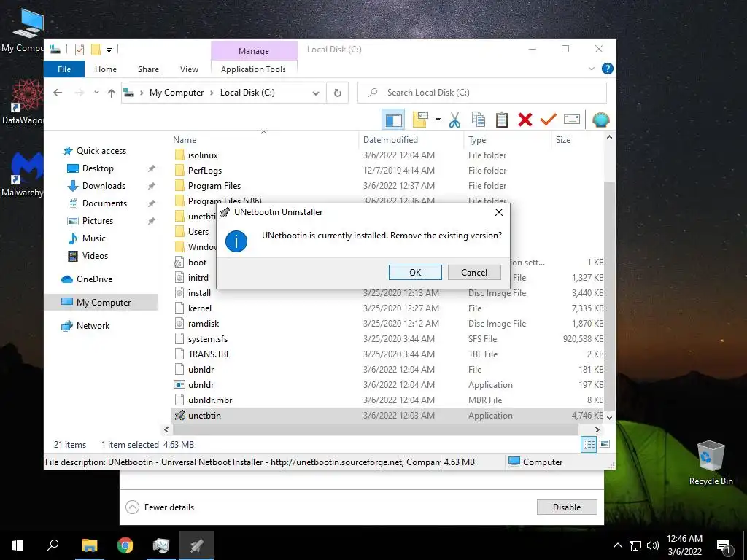Click the Refresh button beside address bar

(x=337, y=93)
